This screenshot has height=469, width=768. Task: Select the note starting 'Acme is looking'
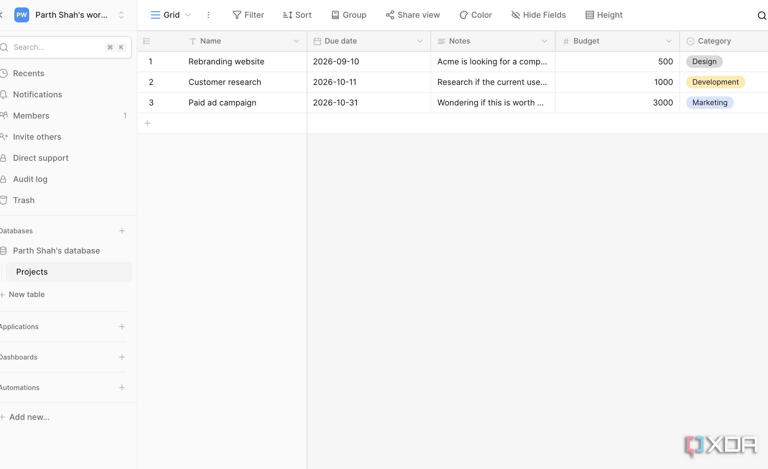493,62
